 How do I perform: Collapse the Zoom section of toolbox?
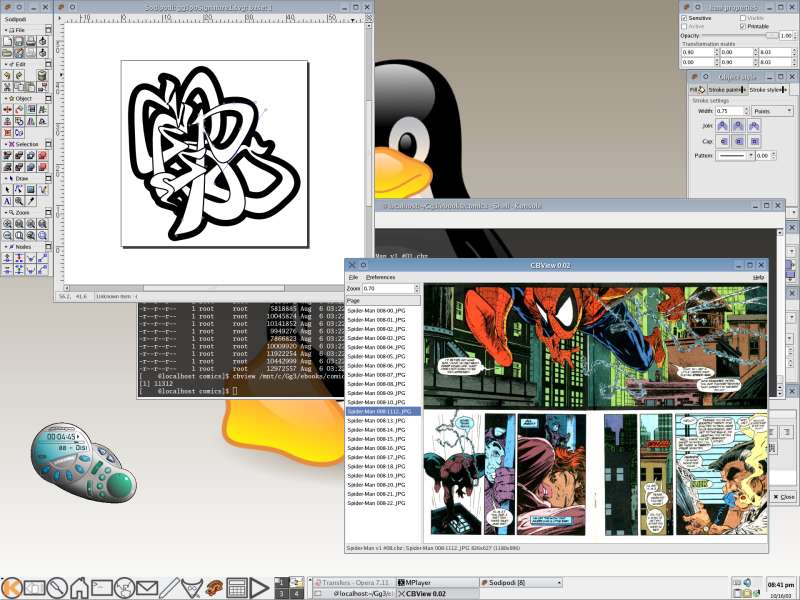6,212
